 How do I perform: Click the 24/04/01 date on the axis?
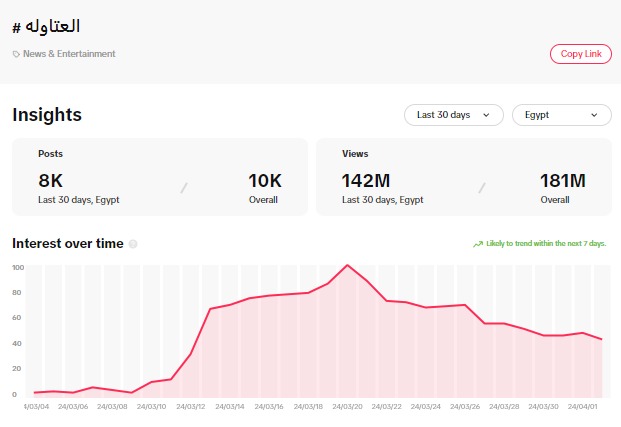click(x=583, y=407)
